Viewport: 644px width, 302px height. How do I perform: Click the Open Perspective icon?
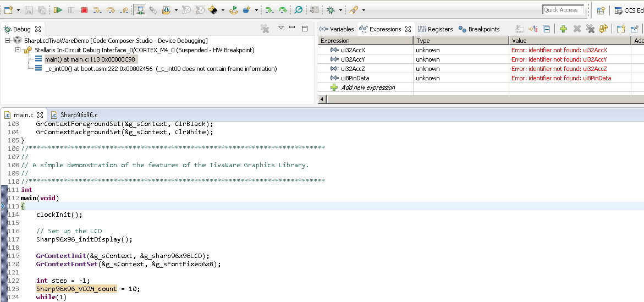coord(601,10)
